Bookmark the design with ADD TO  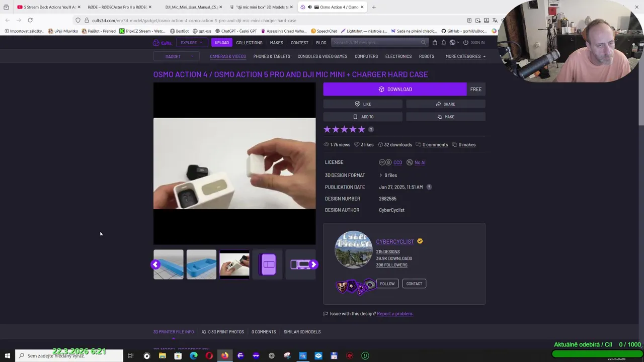point(363,117)
